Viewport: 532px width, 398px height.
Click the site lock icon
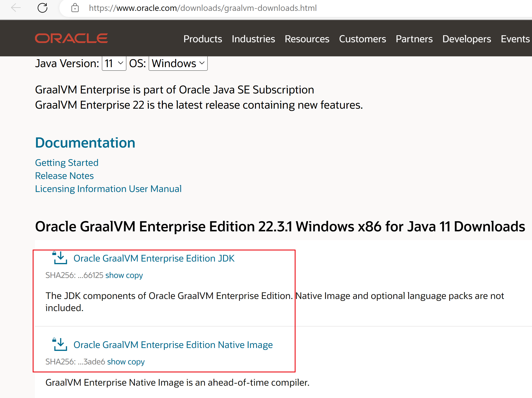(75, 8)
